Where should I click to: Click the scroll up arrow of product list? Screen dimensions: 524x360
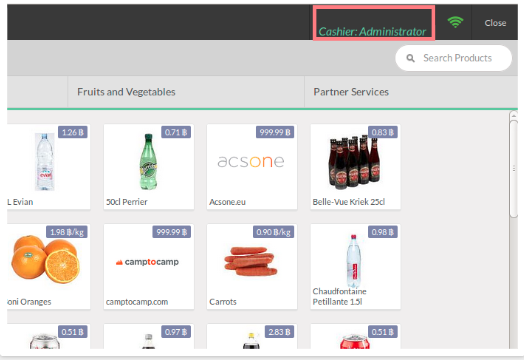514,116
